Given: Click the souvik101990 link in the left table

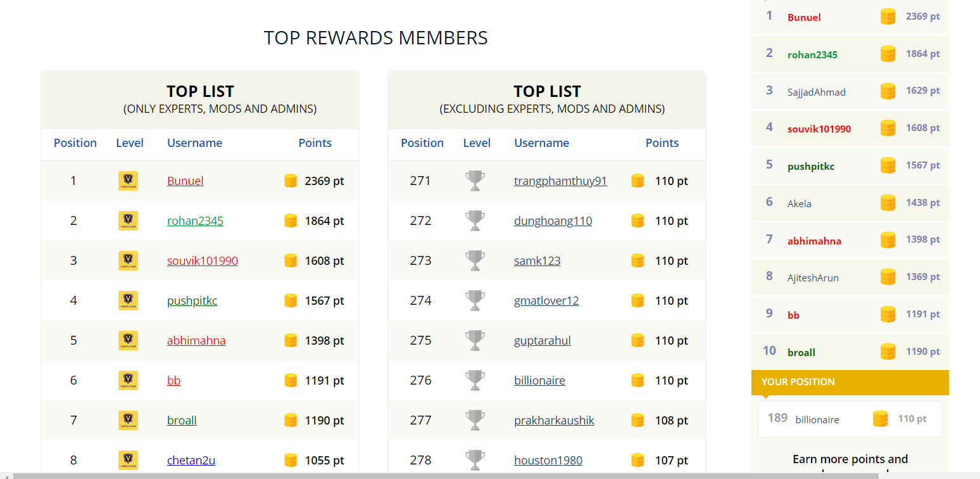Looking at the screenshot, I should click(202, 260).
